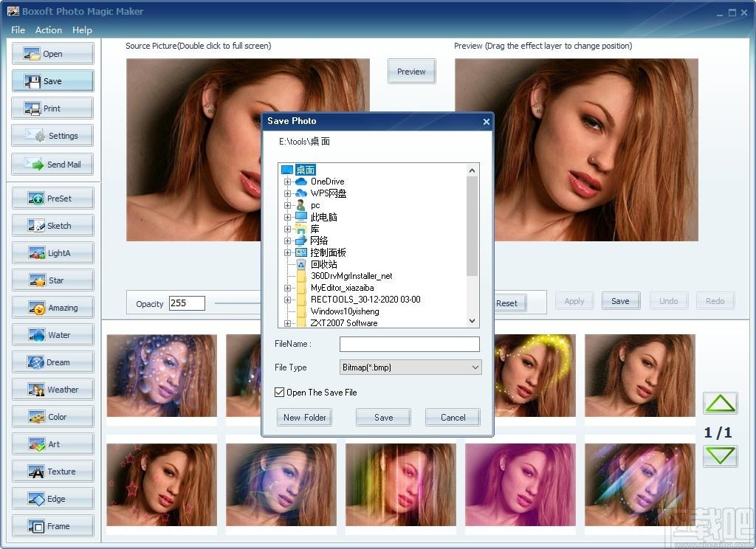The image size is (756, 549).
Task: Click the FileName input field
Action: (409, 344)
